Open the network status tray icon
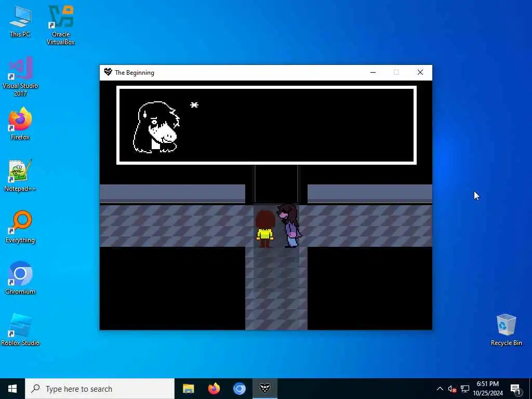Viewport: 532px width, 399px height. pyautogui.click(x=465, y=389)
